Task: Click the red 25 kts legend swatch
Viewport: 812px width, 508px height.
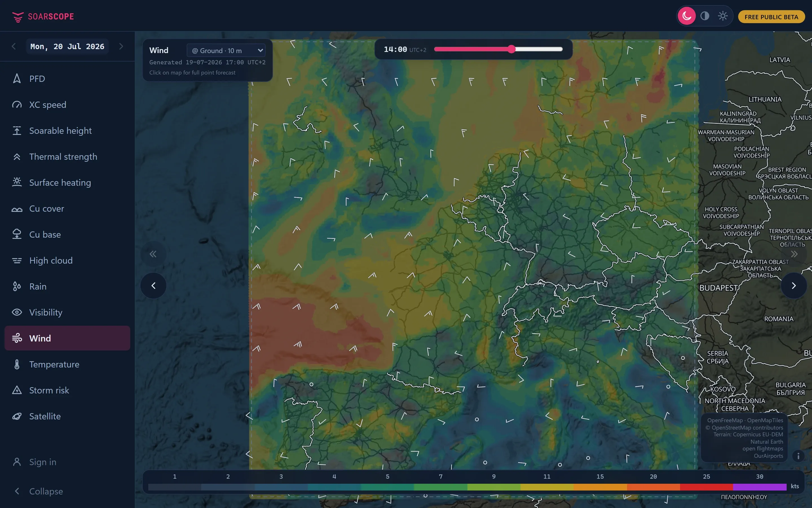Action: (706, 487)
